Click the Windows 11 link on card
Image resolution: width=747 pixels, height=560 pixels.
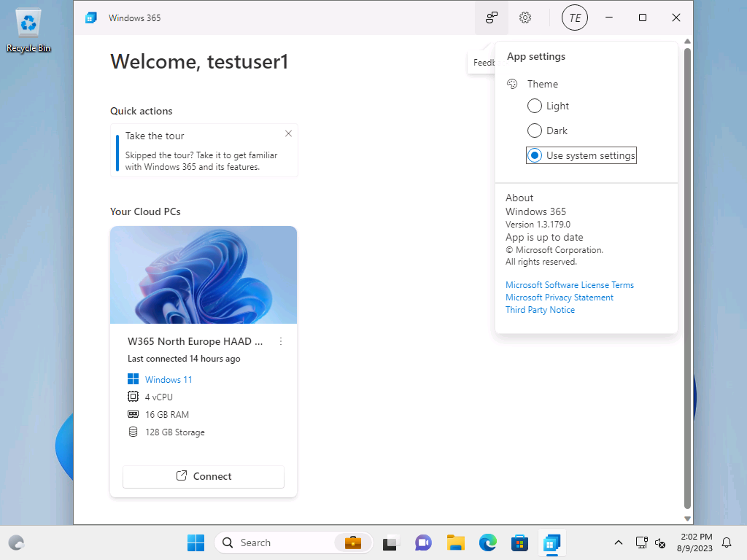(169, 379)
